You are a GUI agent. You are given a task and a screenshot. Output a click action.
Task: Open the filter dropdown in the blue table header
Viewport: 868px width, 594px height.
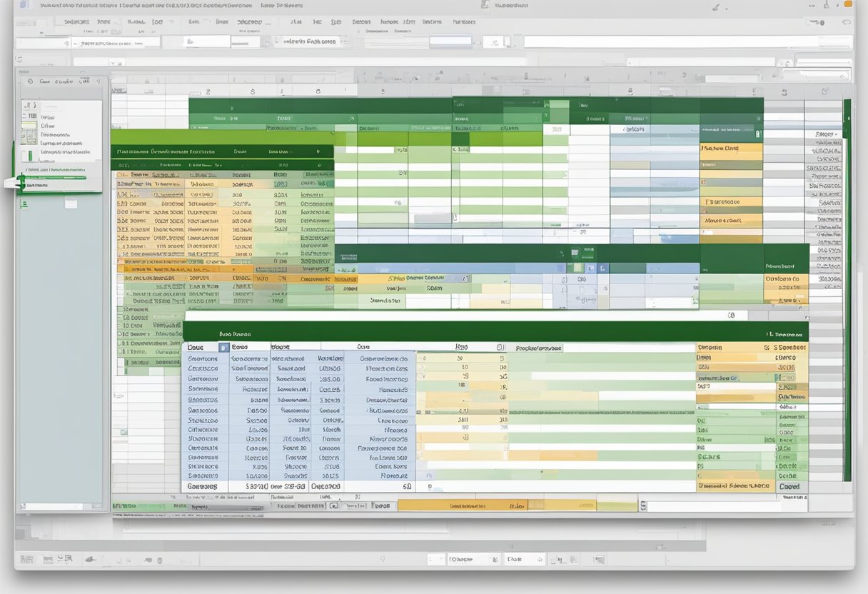[x=223, y=348]
